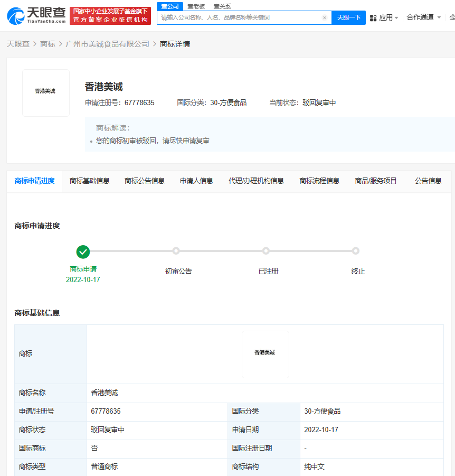
Task: Click the registration number 67778635 in header
Action: (x=139, y=102)
